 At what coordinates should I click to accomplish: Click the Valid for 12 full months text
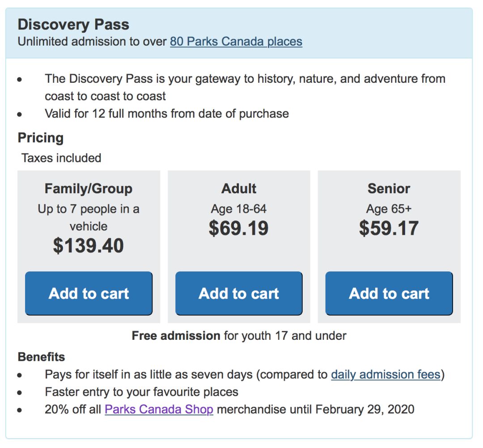(166, 114)
